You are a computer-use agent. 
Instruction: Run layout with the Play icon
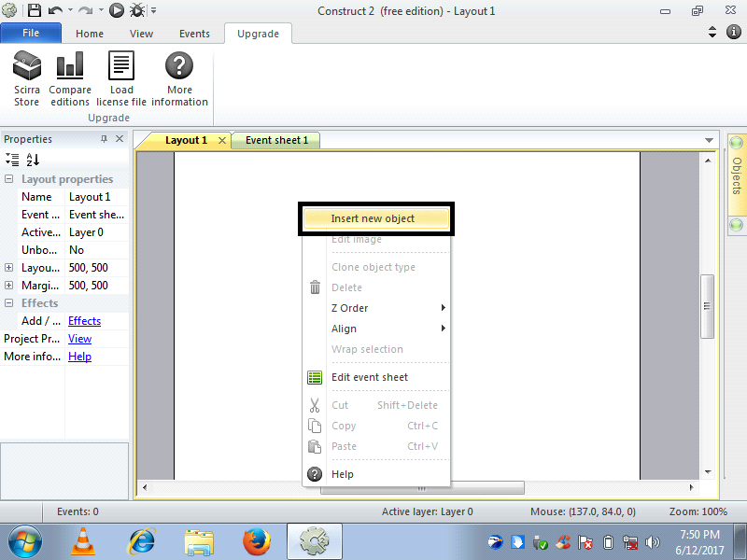[116, 10]
